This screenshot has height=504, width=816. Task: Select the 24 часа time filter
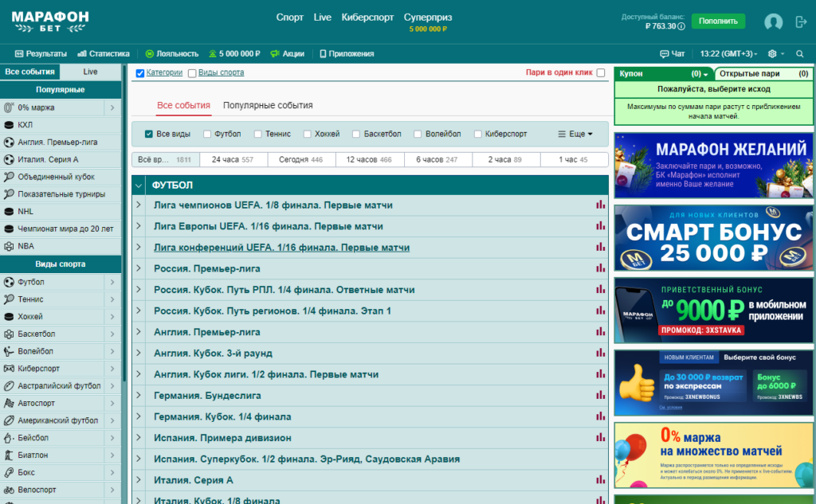[233, 160]
